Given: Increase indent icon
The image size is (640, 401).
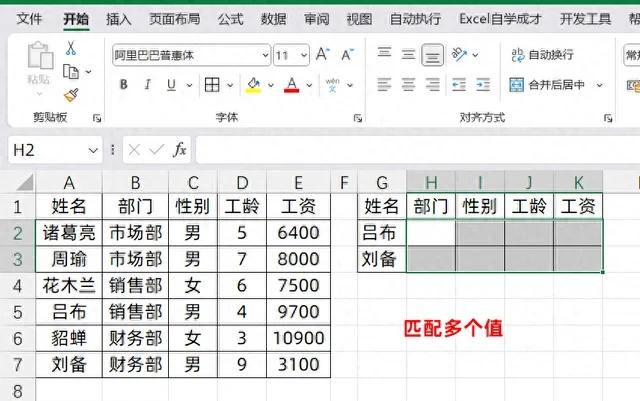Looking at the screenshot, I should 483,85.
